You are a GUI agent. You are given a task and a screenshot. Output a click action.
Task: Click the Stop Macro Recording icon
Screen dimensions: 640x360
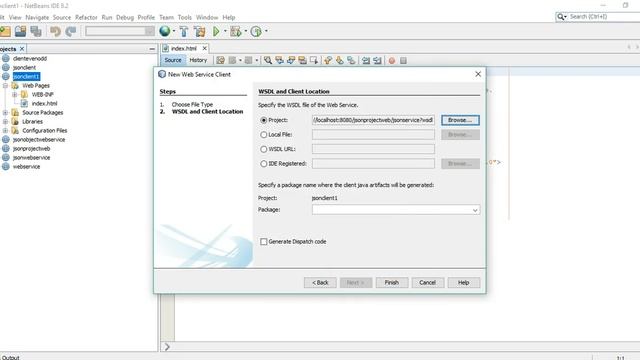click(x=403, y=60)
